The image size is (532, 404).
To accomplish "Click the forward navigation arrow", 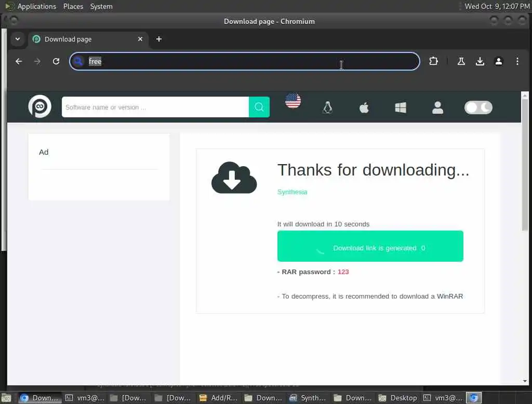I will [37, 61].
